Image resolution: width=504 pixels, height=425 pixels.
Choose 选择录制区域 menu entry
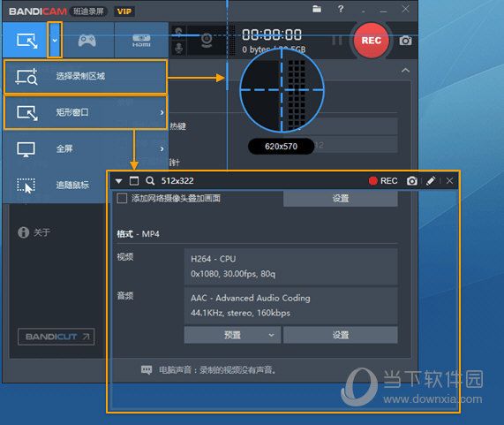pyautogui.click(x=86, y=77)
